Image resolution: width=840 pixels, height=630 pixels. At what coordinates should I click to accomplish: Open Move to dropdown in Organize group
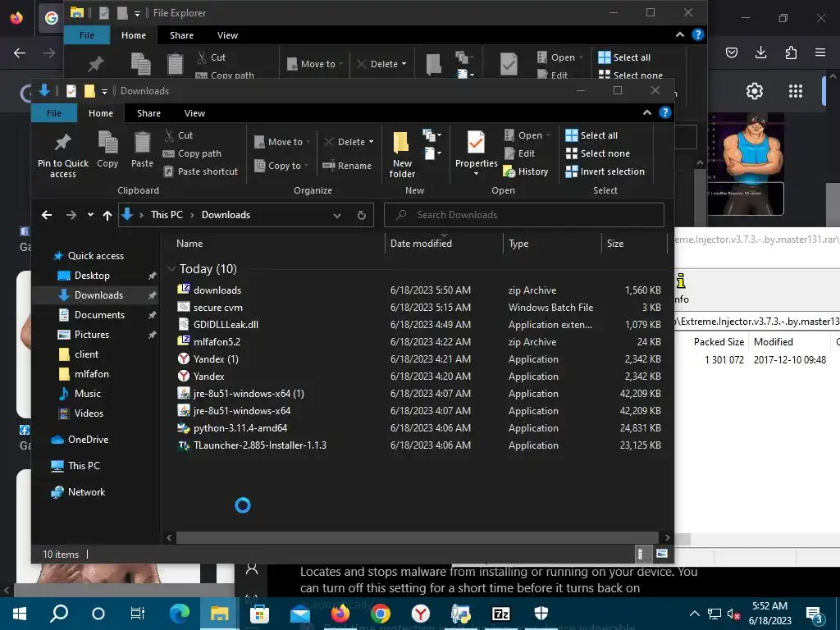(x=282, y=142)
